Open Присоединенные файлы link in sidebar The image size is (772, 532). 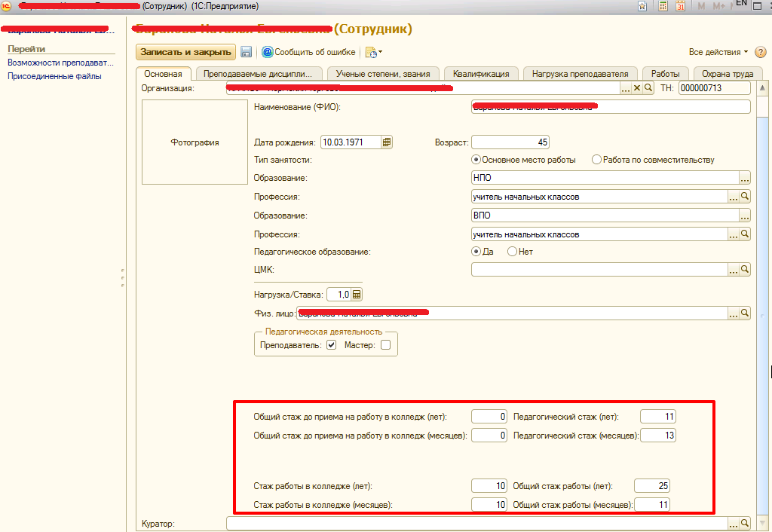54,76
